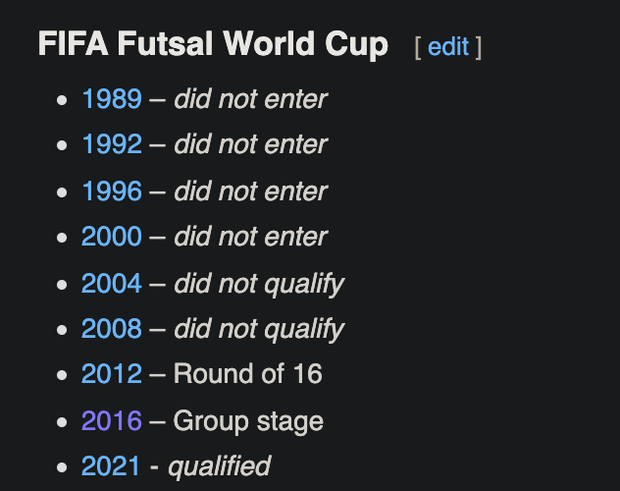
Task: Click 'did not qualify' text beside 2004
Action: (258, 283)
